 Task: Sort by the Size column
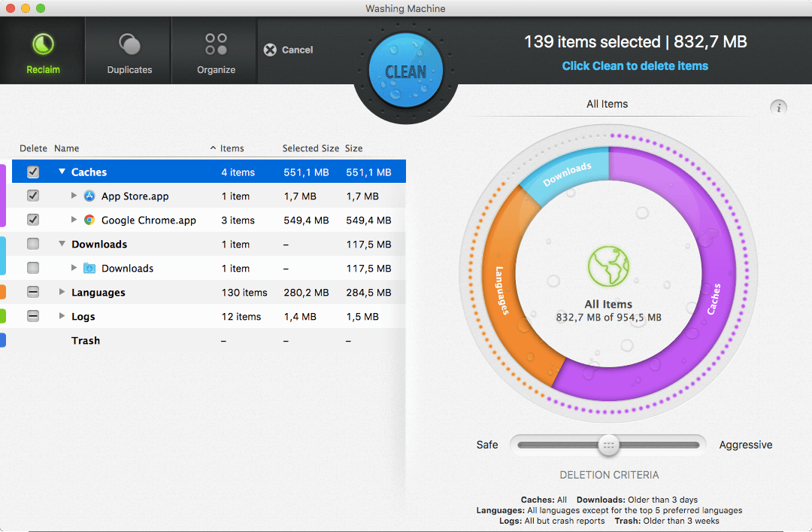click(353, 148)
